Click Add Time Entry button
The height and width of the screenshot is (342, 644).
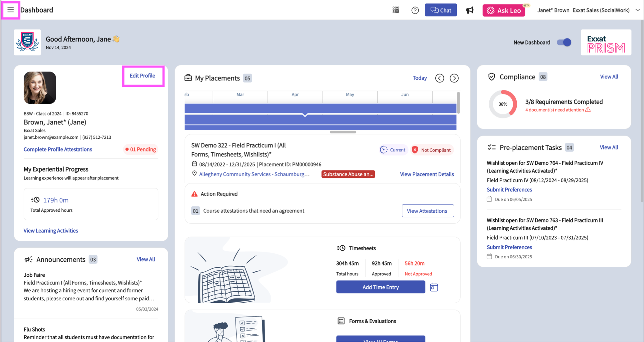point(380,287)
